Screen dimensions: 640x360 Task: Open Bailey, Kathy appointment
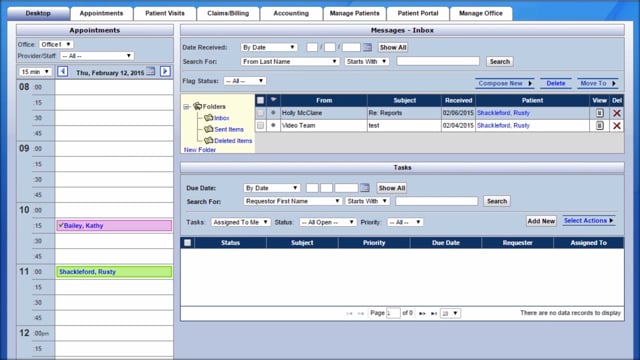point(114,226)
